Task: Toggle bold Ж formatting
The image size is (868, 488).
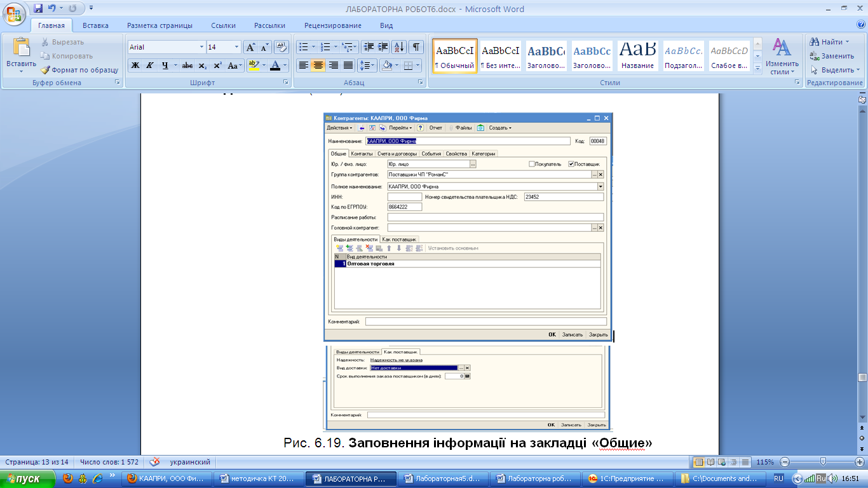Action: pos(135,65)
